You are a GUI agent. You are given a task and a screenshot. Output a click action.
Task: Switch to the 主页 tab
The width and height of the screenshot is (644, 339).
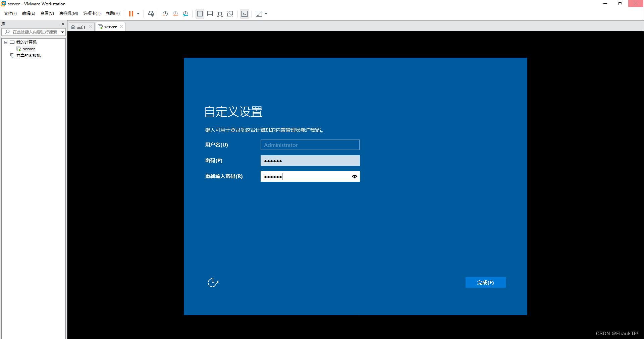click(80, 26)
